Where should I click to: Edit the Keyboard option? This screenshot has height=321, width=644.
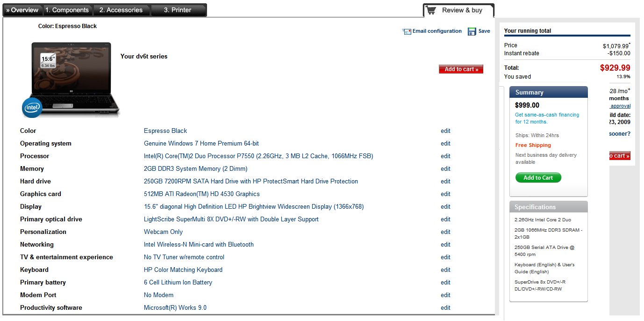(x=445, y=270)
